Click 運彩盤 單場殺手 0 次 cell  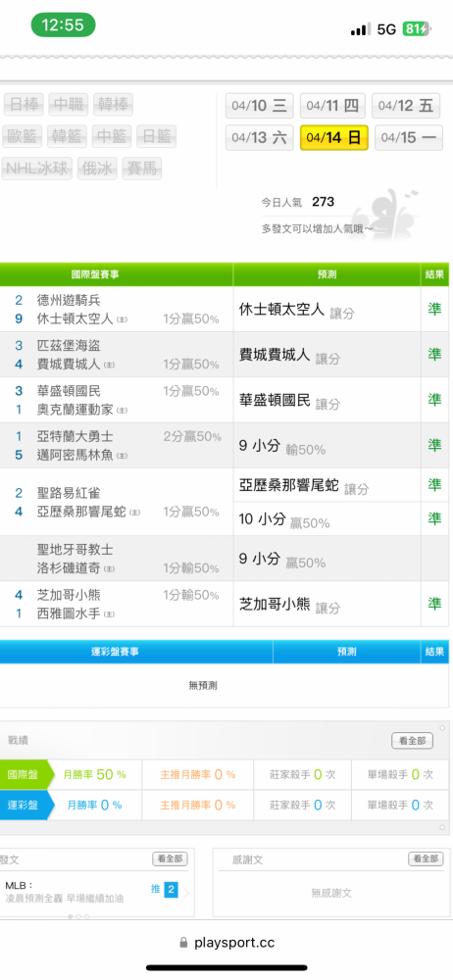pos(400,805)
